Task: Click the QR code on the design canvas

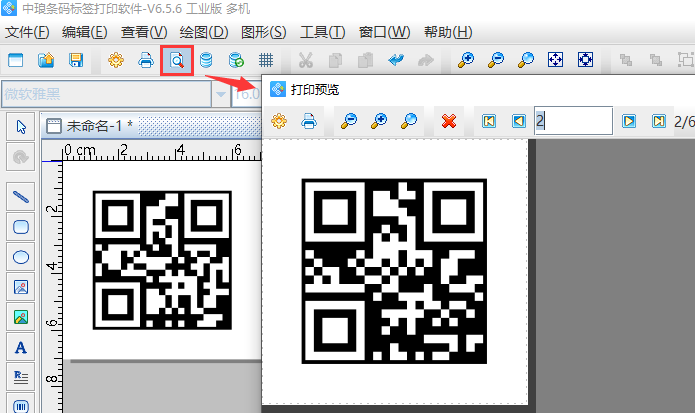Action: pyautogui.click(x=162, y=260)
